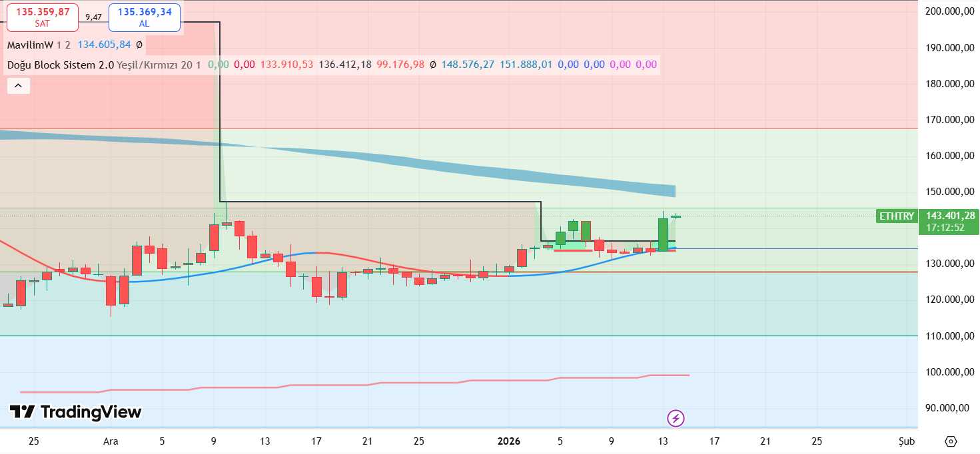The width and height of the screenshot is (980, 454).
Task: Collapse the indicator legend with chevron
Action: 18,86
